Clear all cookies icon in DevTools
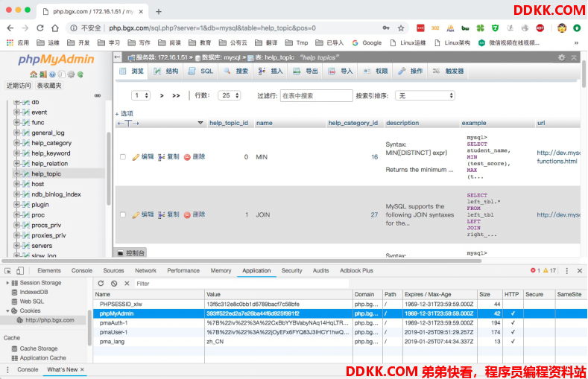 (114, 284)
